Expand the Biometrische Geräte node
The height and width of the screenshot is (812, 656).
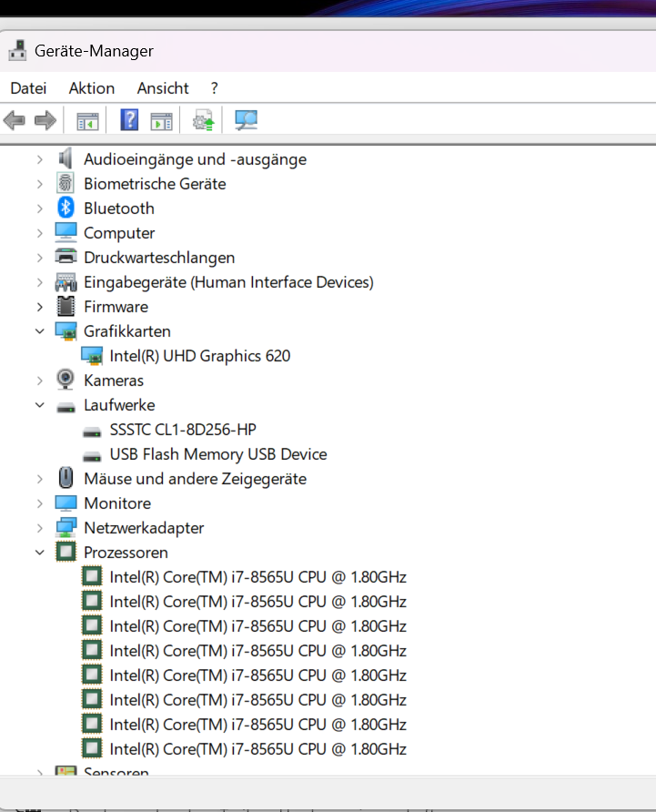(x=40, y=184)
